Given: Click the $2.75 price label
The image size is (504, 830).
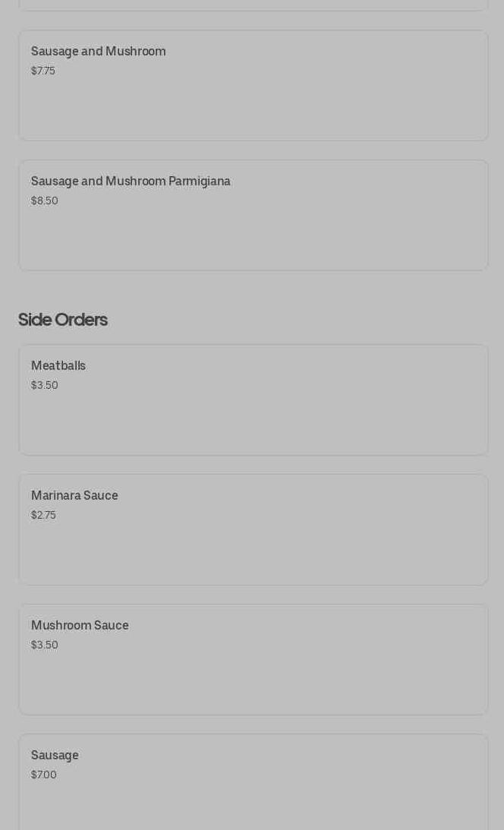Looking at the screenshot, I should coord(43,515).
